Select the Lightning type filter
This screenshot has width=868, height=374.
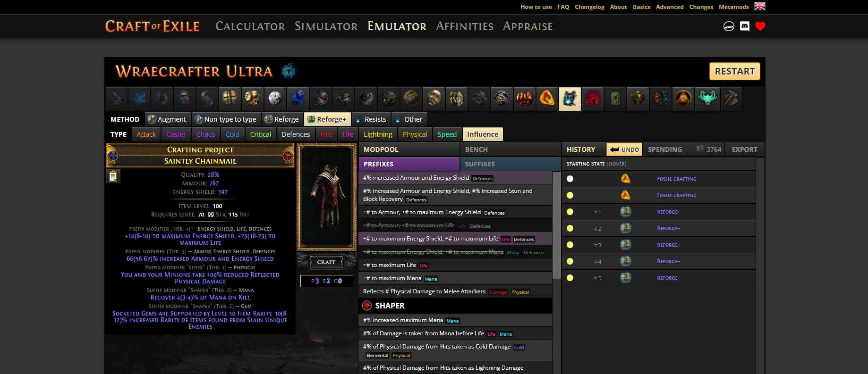(x=378, y=134)
